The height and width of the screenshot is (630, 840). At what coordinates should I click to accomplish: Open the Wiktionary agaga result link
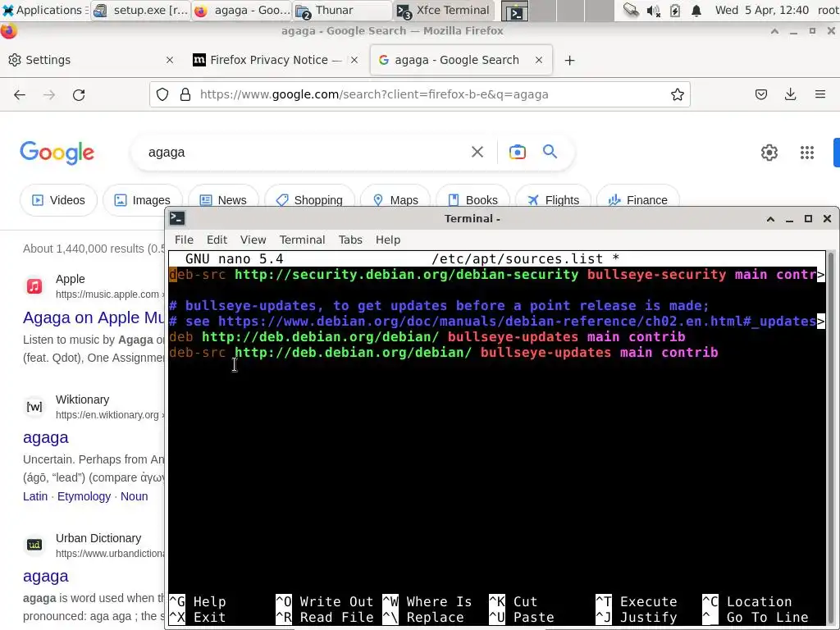coord(46,438)
